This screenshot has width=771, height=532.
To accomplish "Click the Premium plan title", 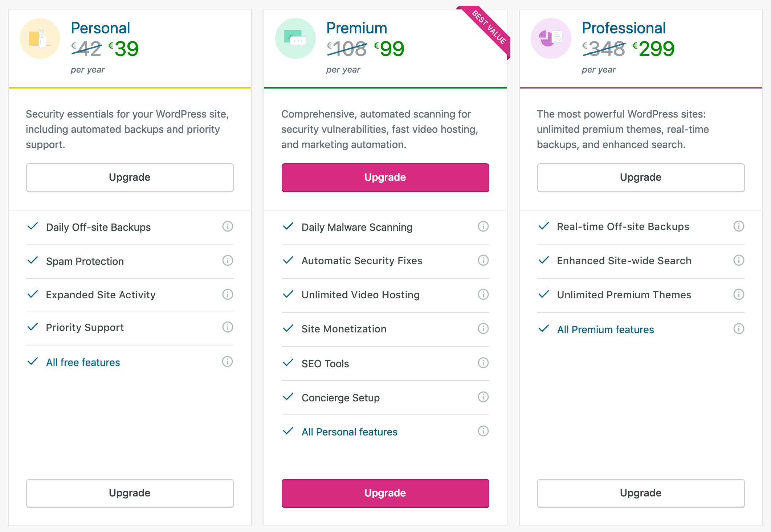I will click(356, 28).
